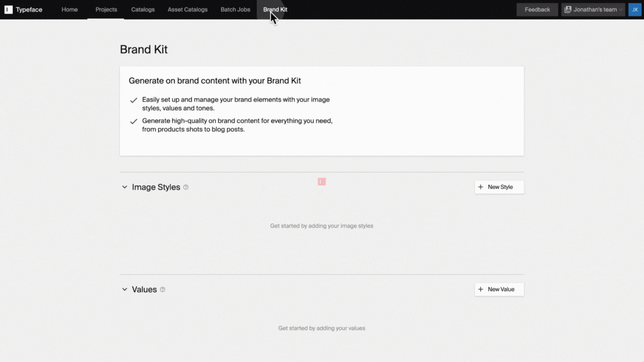644x362 pixels.
Task: Click the team icon beside Jonathan's team
Action: (567, 9)
